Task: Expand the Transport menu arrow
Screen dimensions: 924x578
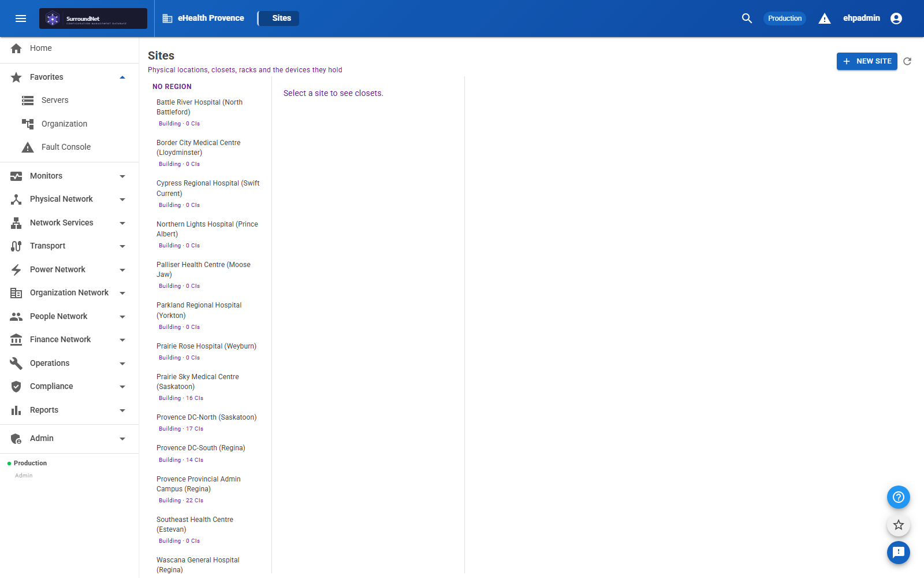Action: (122, 246)
